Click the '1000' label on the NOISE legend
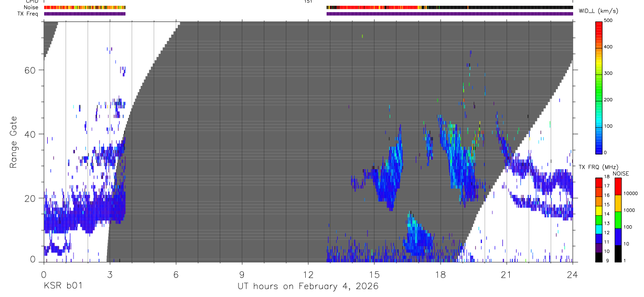Viewport: 644px width, 297px height. (630, 210)
